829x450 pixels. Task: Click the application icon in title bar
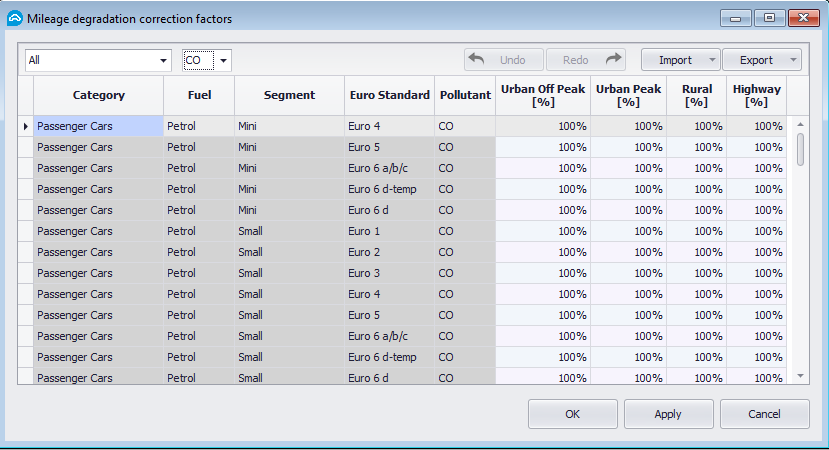14,17
